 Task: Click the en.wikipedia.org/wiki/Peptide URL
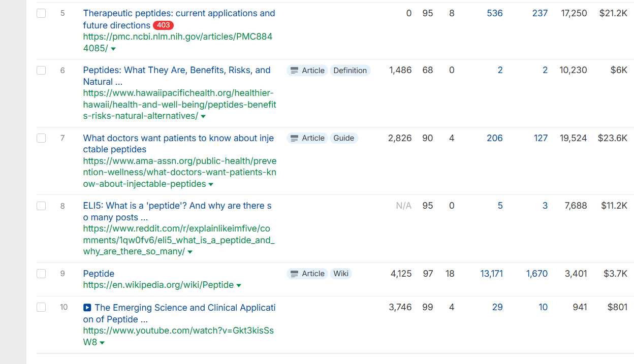(x=158, y=285)
